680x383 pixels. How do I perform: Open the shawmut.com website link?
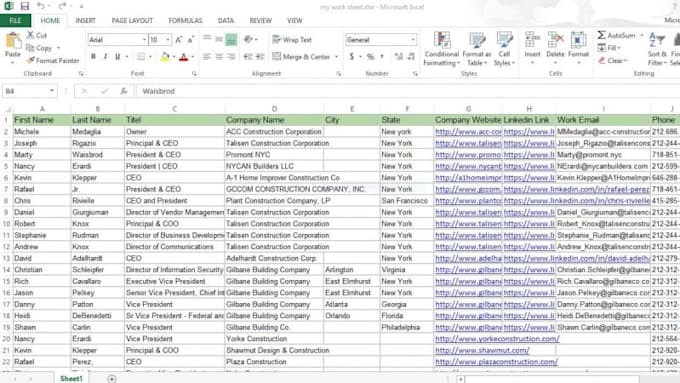[482, 350]
